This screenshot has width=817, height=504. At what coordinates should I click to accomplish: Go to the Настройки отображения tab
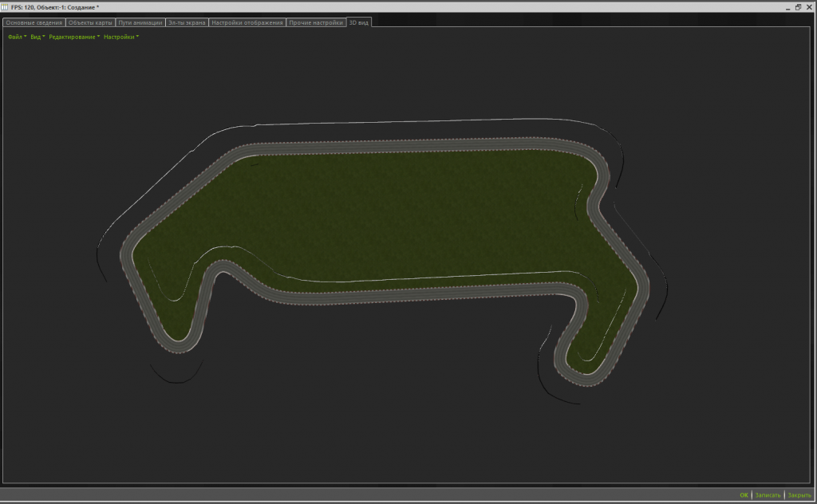tap(247, 22)
